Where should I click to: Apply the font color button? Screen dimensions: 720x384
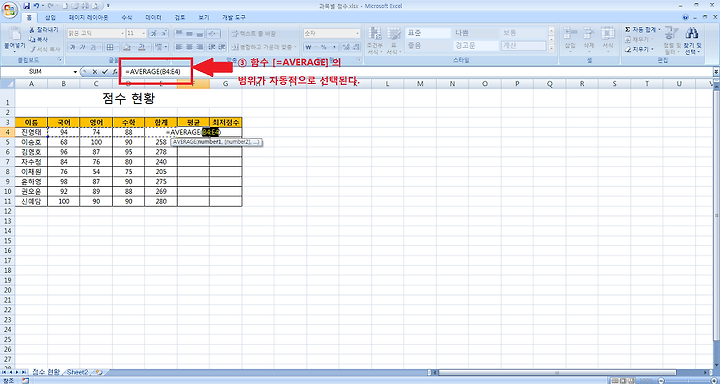coord(142,47)
